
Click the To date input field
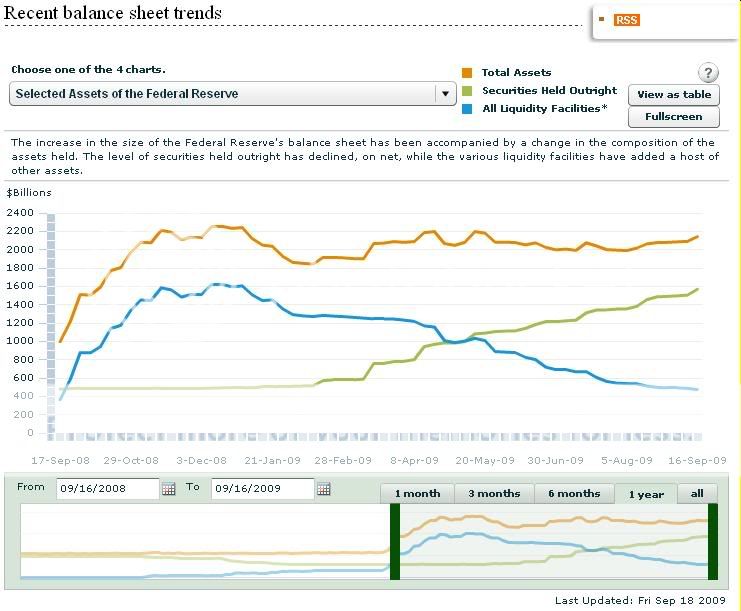click(262, 489)
